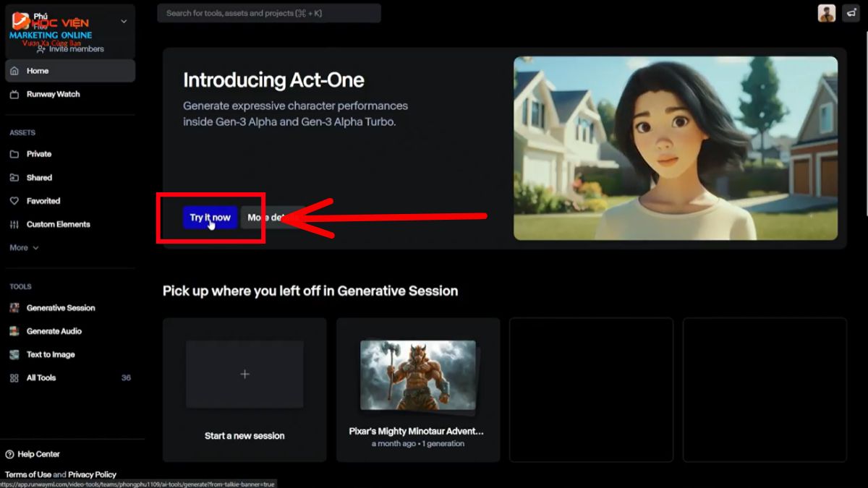Expand the More assets section
868x488 pixels.
coord(24,247)
